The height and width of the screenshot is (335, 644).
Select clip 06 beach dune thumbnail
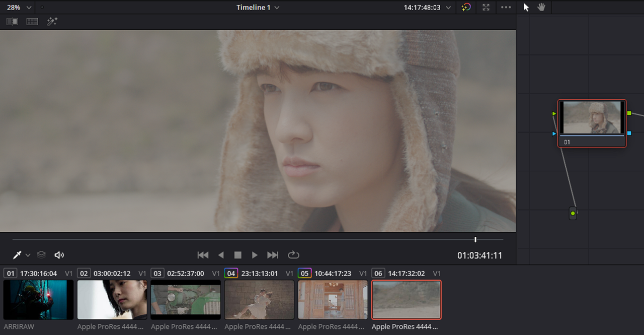(407, 300)
